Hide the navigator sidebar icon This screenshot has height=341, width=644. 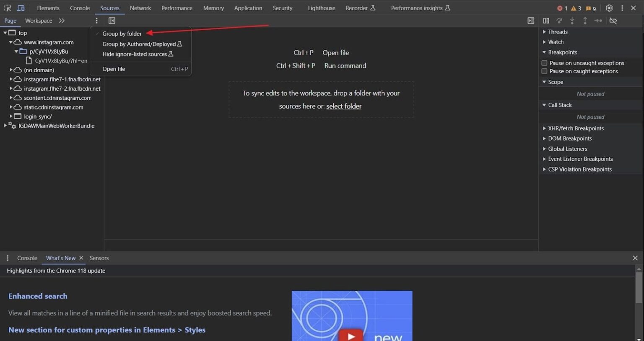pos(112,21)
